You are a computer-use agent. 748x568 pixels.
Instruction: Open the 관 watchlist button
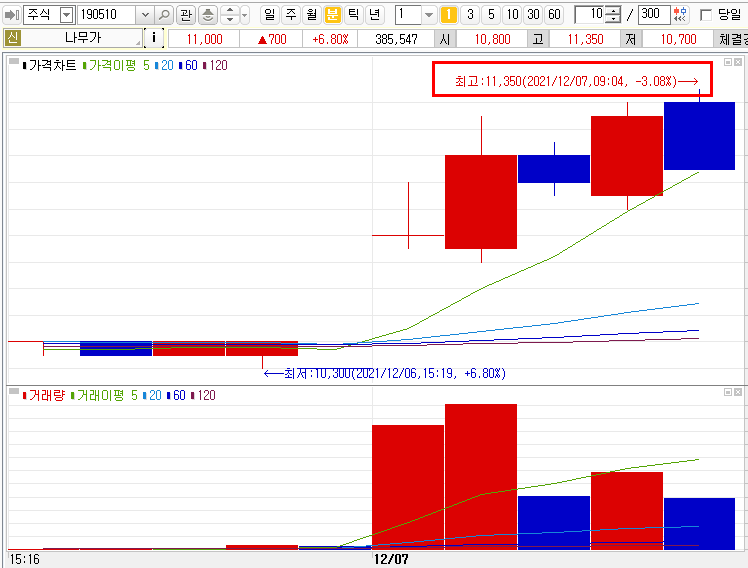[x=186, y=15]
